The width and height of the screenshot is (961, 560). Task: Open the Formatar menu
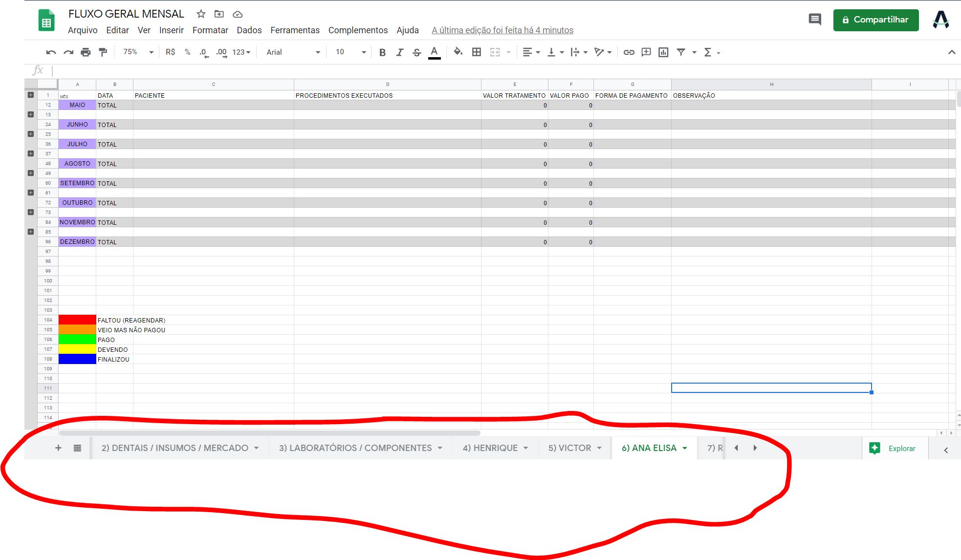point(210,30)
